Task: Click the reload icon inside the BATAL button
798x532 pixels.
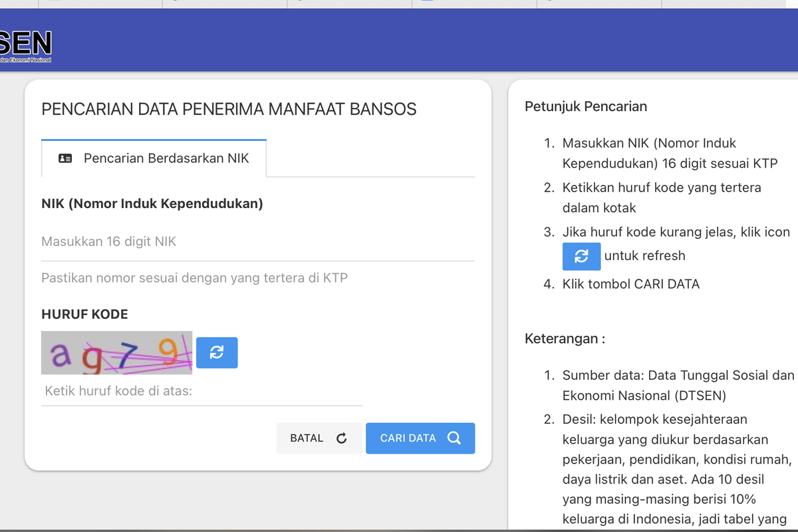Action: coord(342,438)
